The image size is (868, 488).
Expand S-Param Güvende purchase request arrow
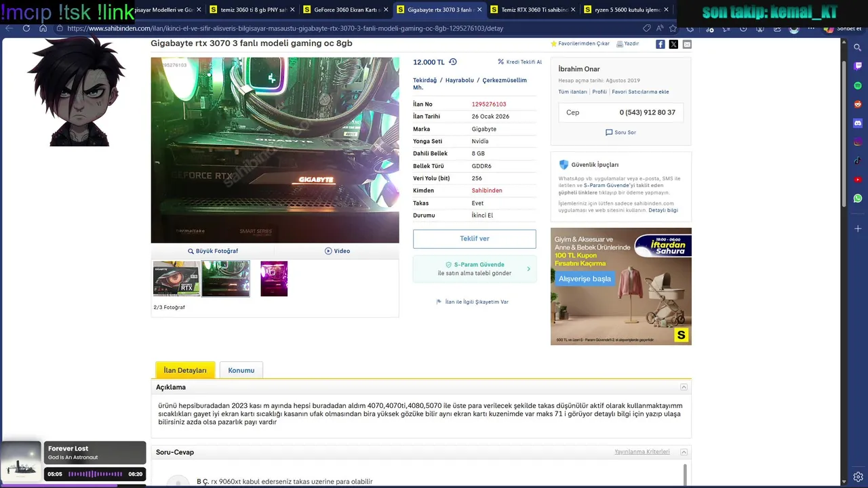tap(528, 269)
